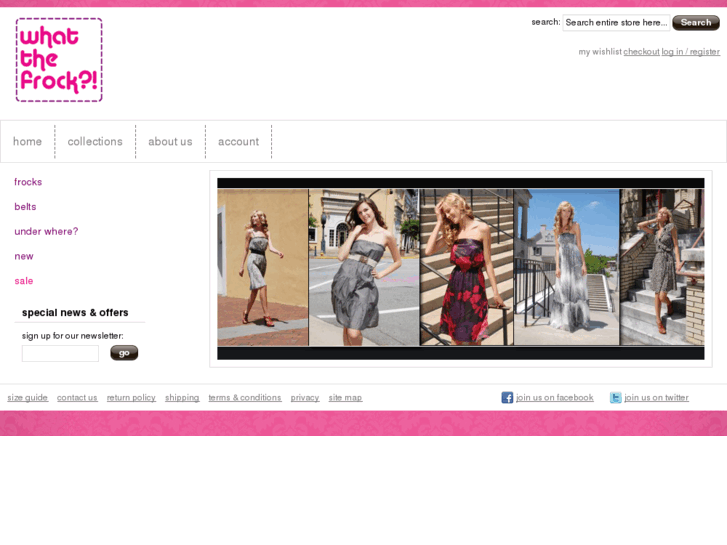The width and height of the screenshot is (727, 545).
Task: Open the size guide link
Action: pos(27,398)
